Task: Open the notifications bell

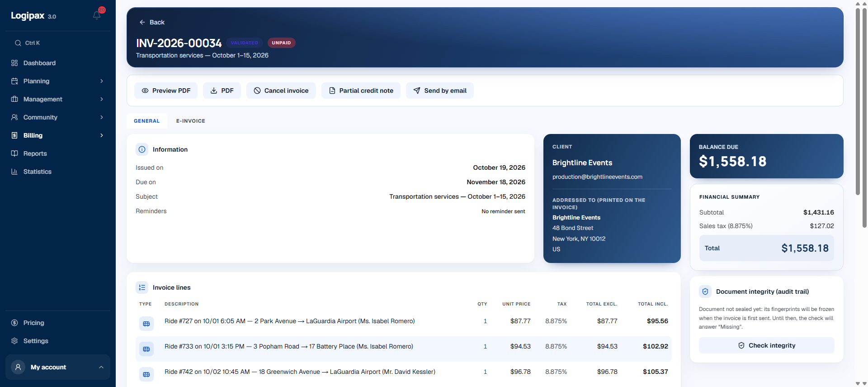Action: (97, 15)
